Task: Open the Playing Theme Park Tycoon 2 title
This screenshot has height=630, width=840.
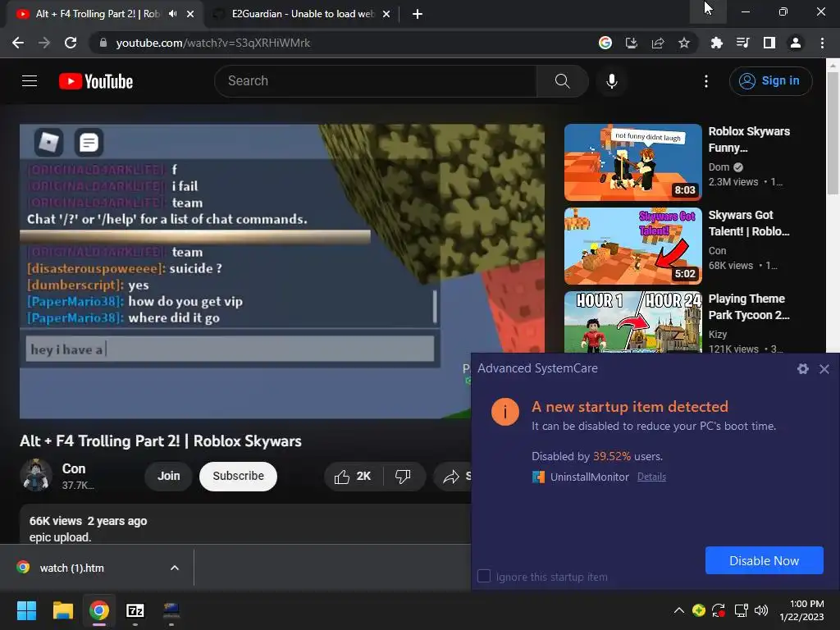Action: click(x=749, y=307)
